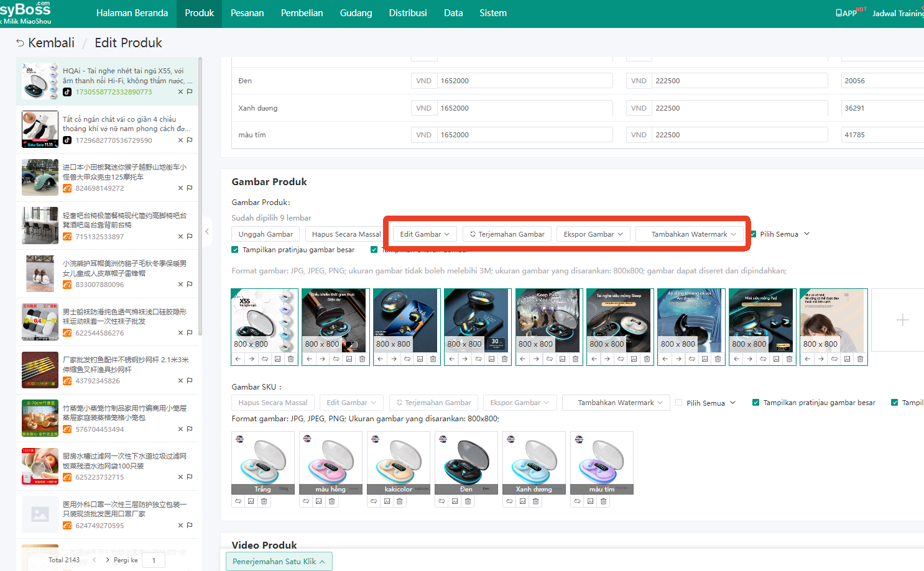Delete the X55 first product image

coord(290,359)
